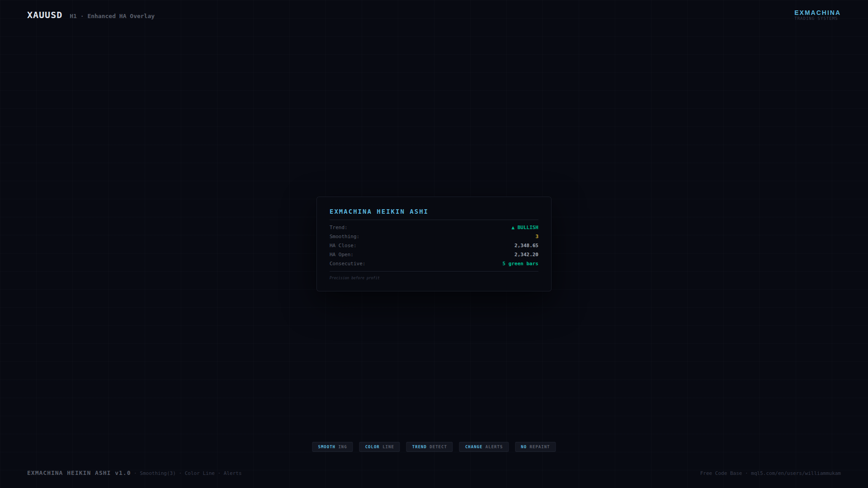Click the NO REPAINT badge

click(x=535, y=447)
